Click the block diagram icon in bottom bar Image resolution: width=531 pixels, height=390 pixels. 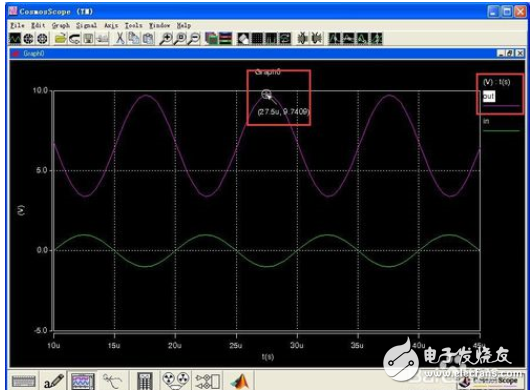click(x=208, y=382)
